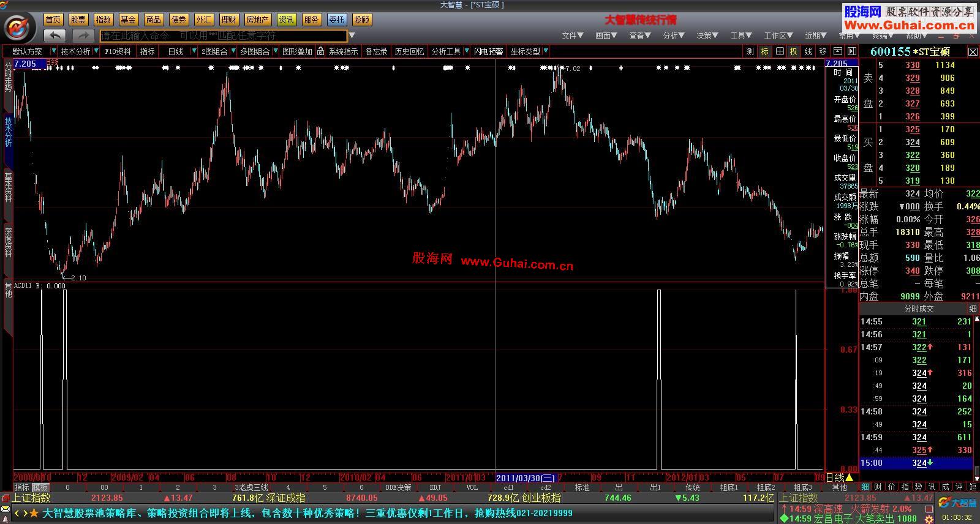The height and width of the screenshot is (524, 980).
Task: Select the 传统 indicator tab
Action: pyautogui.click(x=692, y=488)
